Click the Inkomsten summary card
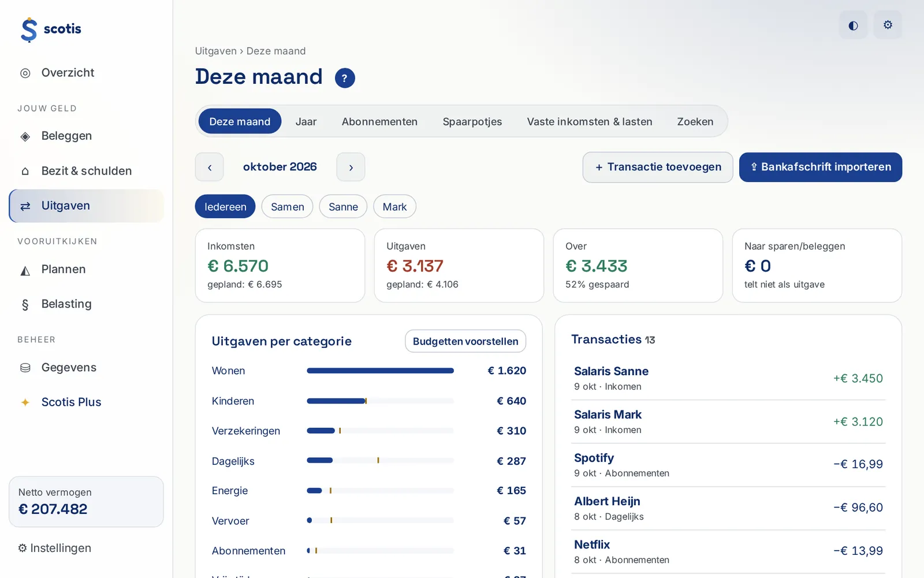Screen dimensions: 924x578 [x=280, y=265]
